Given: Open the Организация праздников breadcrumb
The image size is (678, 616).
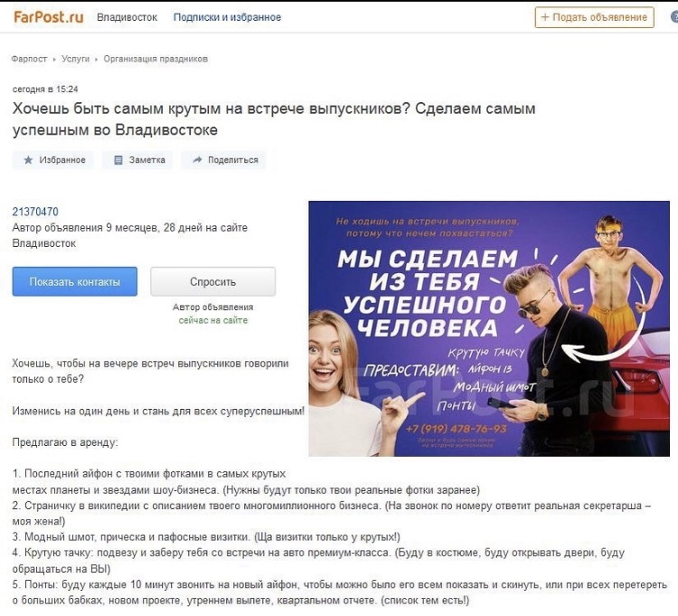Looking at the screenshot, I should tap(155, 59).
